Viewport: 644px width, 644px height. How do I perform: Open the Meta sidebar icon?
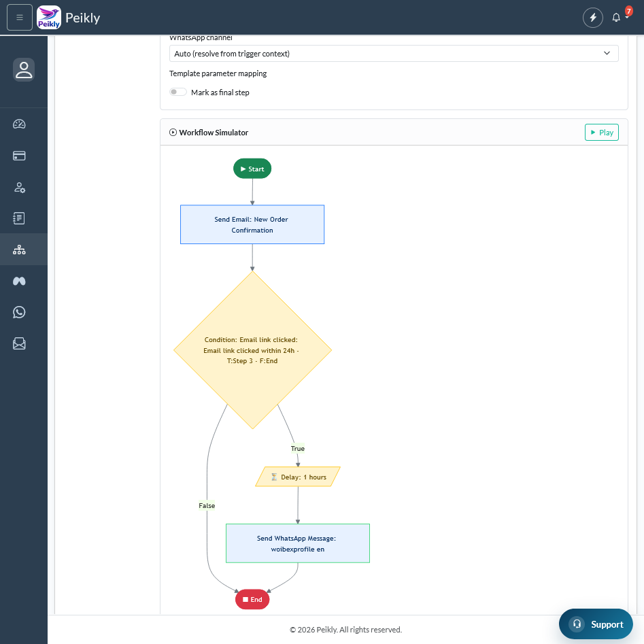[x=19, y=281]
